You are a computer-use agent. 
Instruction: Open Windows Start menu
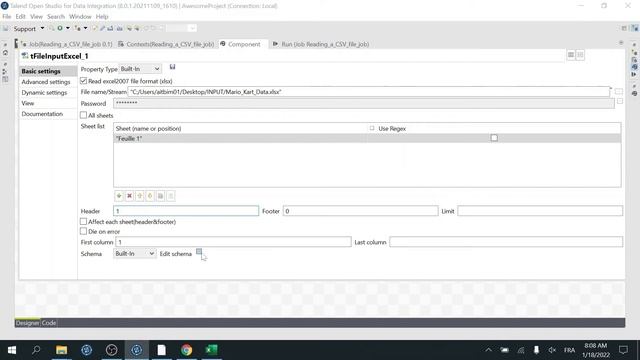click(12, 350)
